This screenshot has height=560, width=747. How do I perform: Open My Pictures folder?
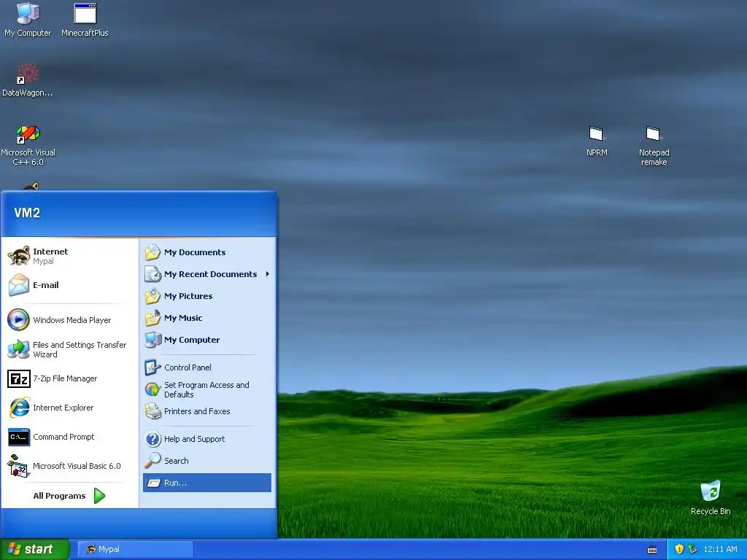click(x=207, y=296)
